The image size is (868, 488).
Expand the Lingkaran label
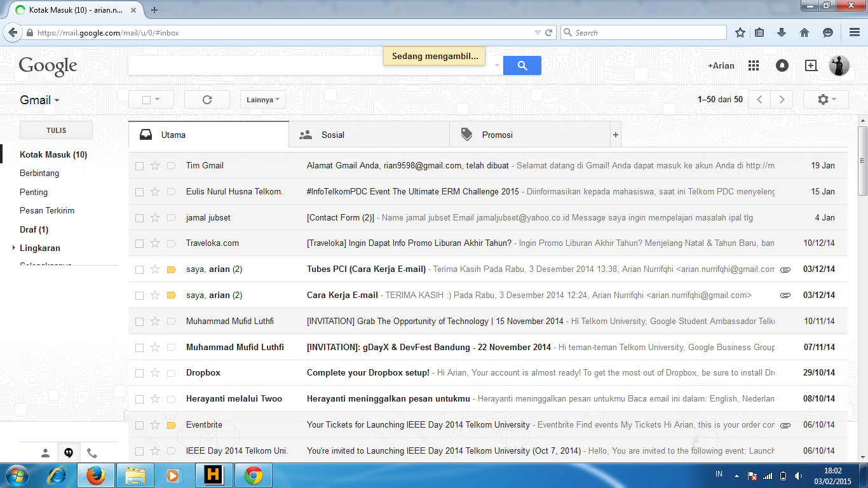[14, 248]
